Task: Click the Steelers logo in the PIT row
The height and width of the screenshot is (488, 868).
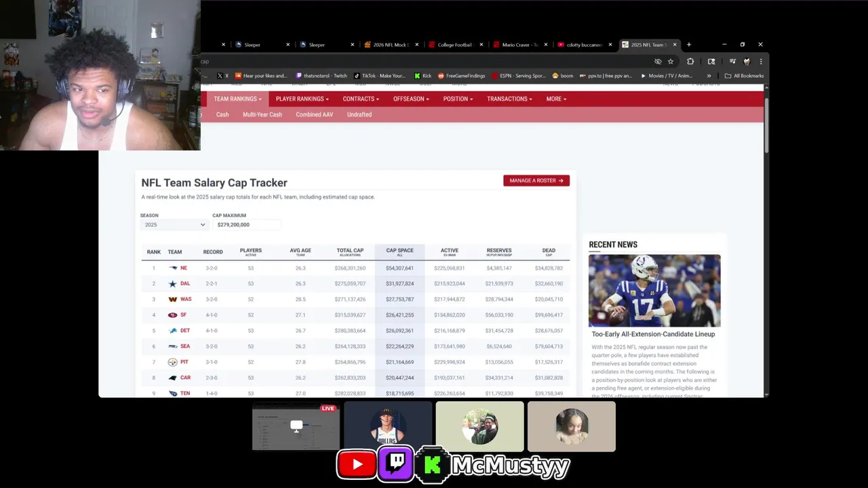Action: coord(172,363)
